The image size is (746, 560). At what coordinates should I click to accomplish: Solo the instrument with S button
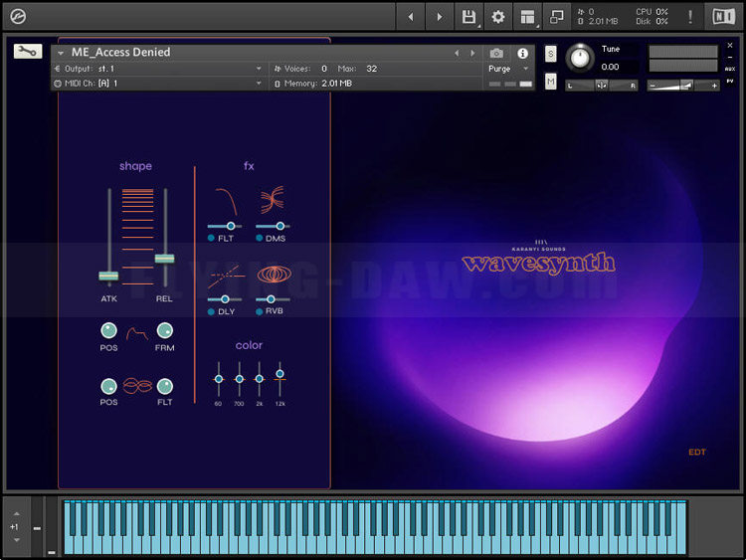[550, 54]
